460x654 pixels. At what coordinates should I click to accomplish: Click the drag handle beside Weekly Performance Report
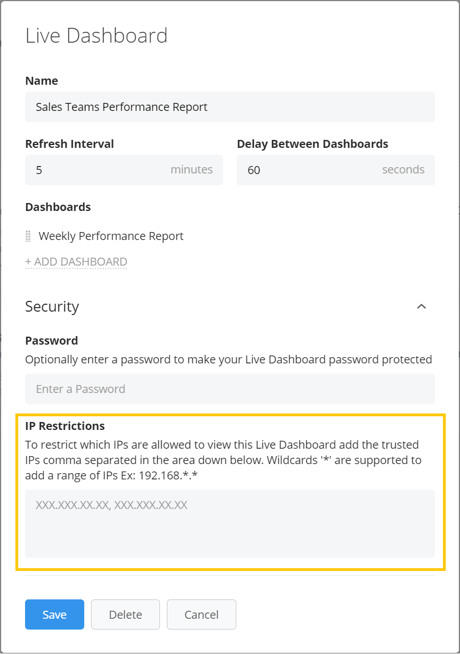tap(28, 236)
